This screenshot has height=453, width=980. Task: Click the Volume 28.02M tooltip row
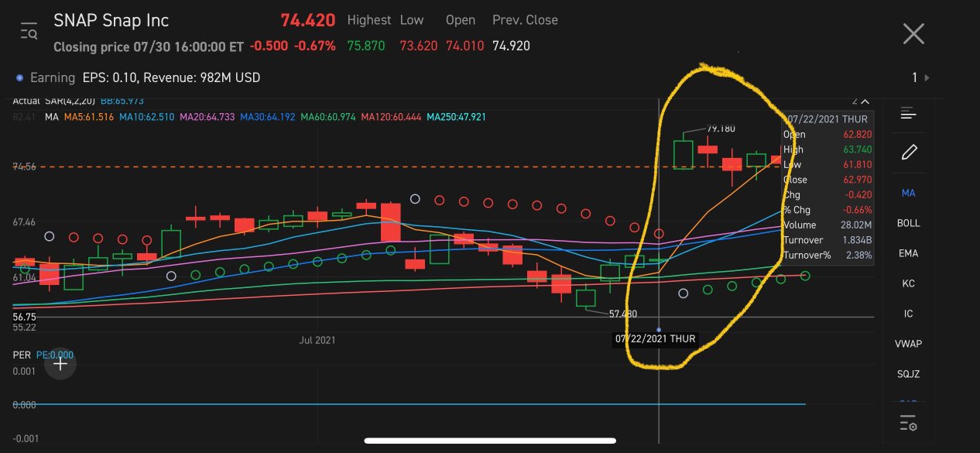(x=828, y=225)
